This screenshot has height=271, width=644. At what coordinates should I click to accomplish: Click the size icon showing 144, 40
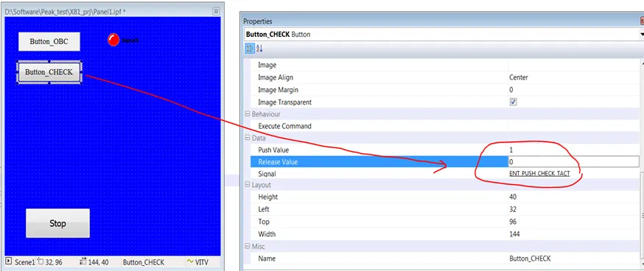pyautogui.click(x=83, y=261)
